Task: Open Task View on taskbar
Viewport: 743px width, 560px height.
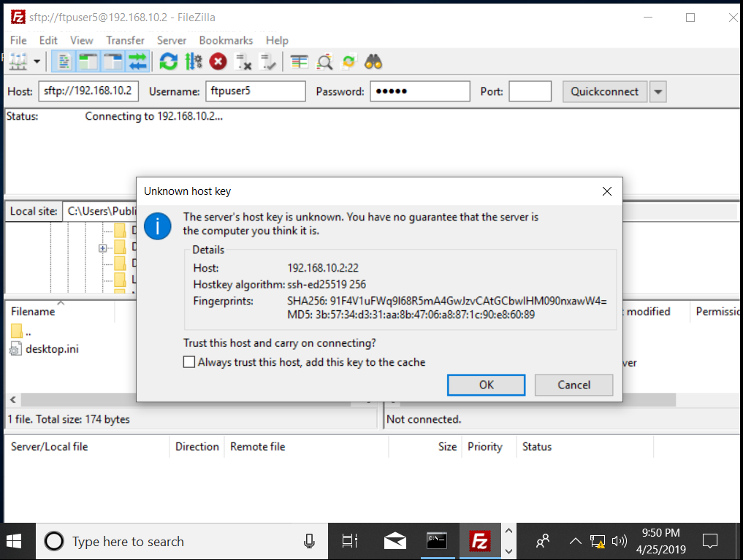Action: [x=350, y=541]
